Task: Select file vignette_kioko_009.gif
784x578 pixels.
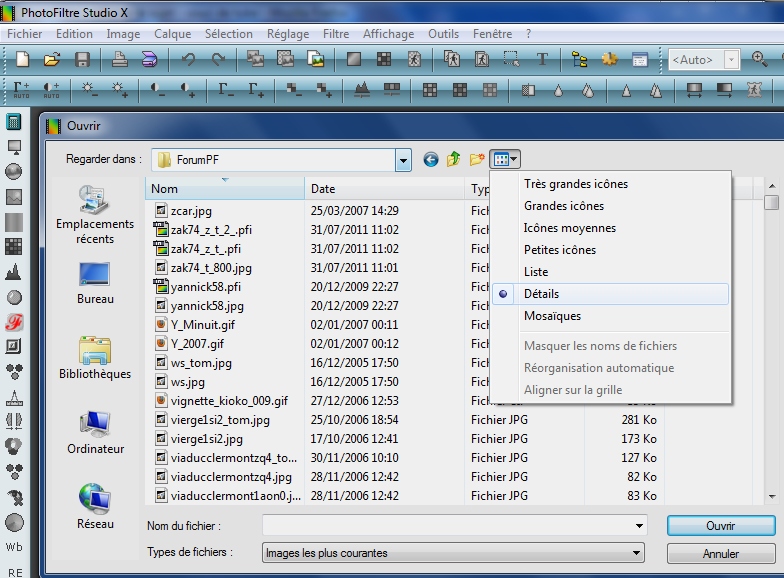Action: pyautogui.click(x=229, y=401)
